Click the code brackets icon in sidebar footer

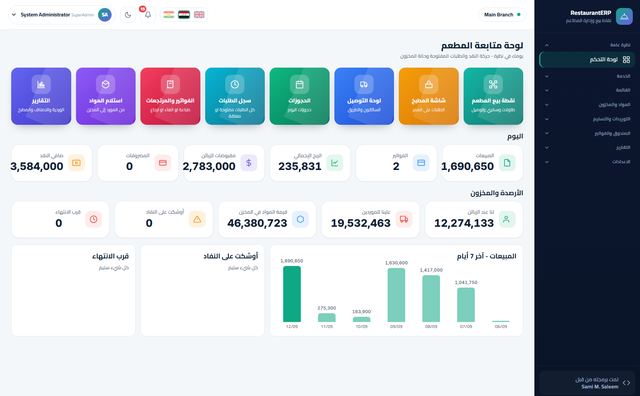click(627, 383)
